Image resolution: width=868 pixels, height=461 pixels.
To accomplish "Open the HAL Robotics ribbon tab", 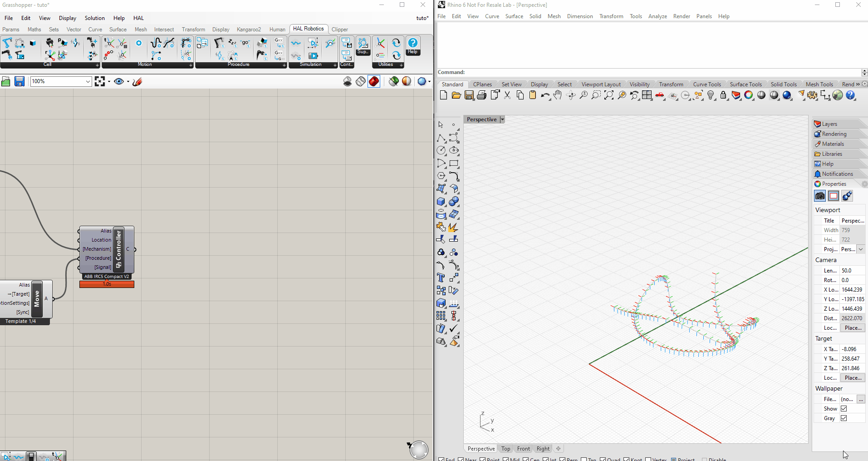I will pyautogui.click(x=308, y=29).
